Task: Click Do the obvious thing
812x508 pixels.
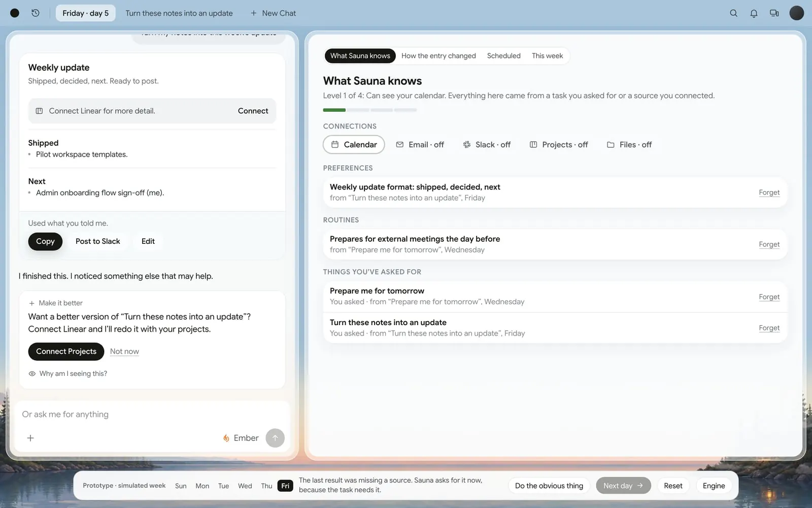Action: [x=549, y=486]
